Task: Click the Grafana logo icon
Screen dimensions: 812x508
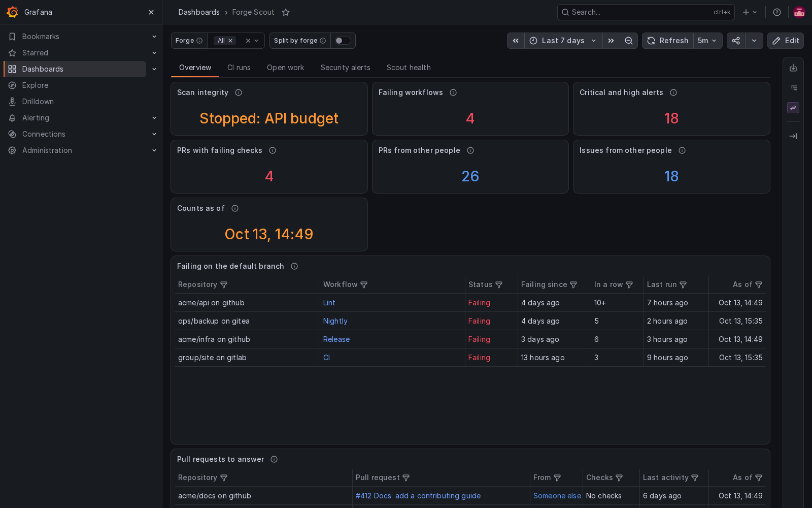Action: [x=12, y=12]
